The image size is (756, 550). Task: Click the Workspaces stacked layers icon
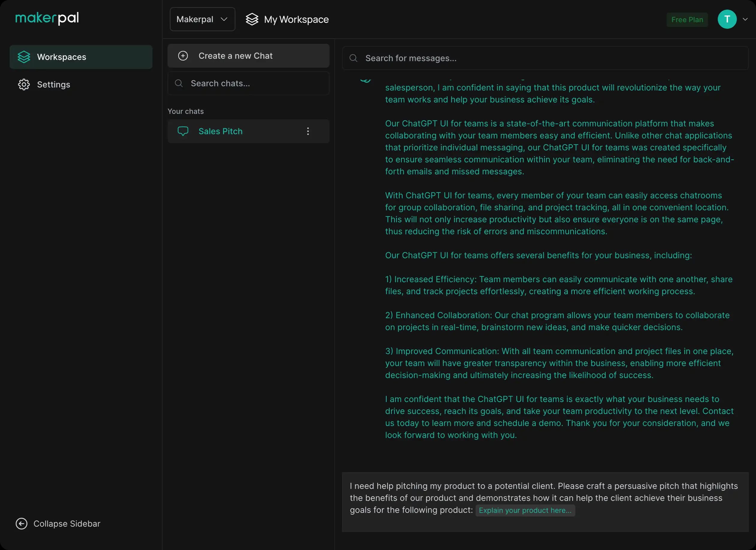(x=24, y=57)
